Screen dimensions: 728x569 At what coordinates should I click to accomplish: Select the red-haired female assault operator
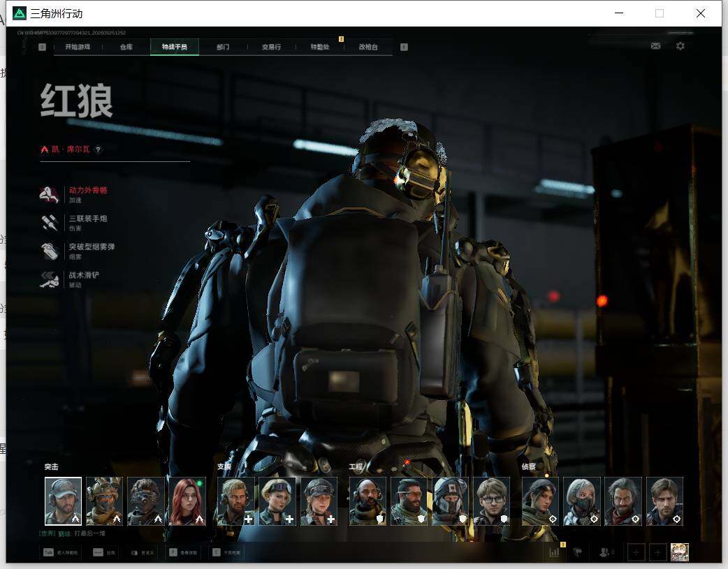click(x=187, y=501)
